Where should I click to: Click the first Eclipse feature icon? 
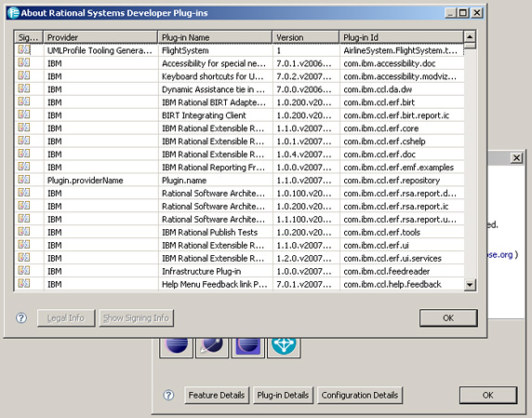[177, 347]
